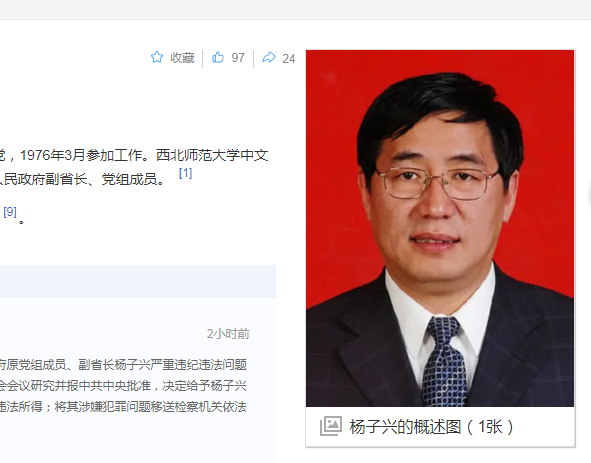The image size is (591, 463).
Task: Click the share arrow icon
Action: 269,57
